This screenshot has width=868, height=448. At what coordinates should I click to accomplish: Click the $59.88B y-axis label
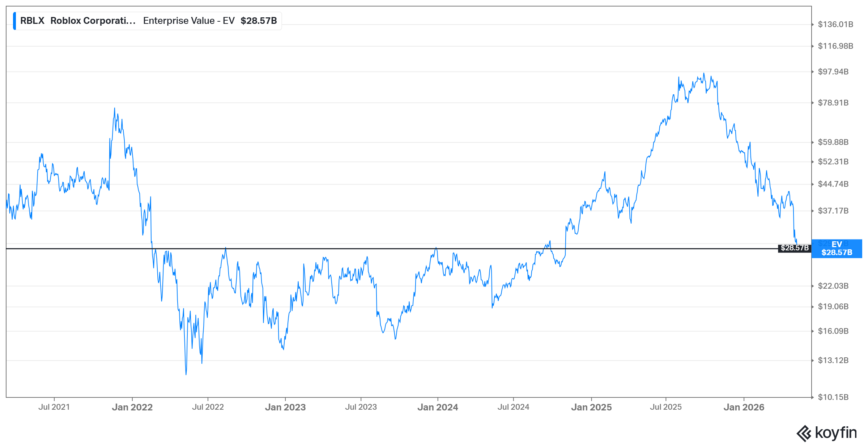[833, 142]
